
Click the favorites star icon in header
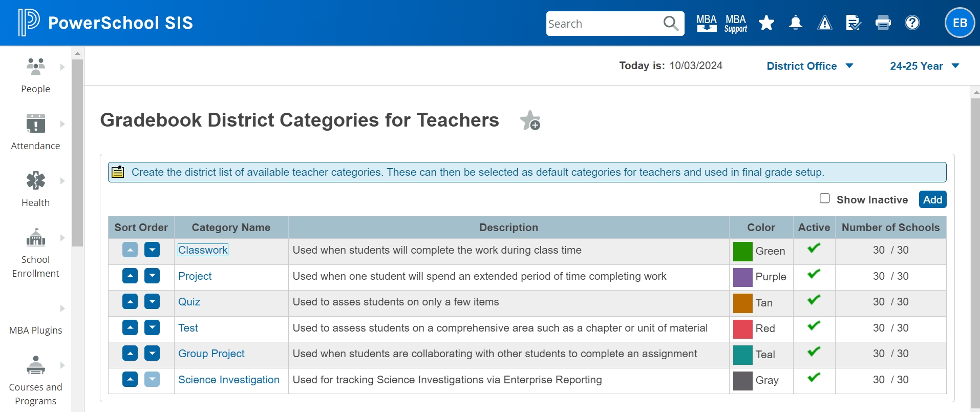point(766,23)
